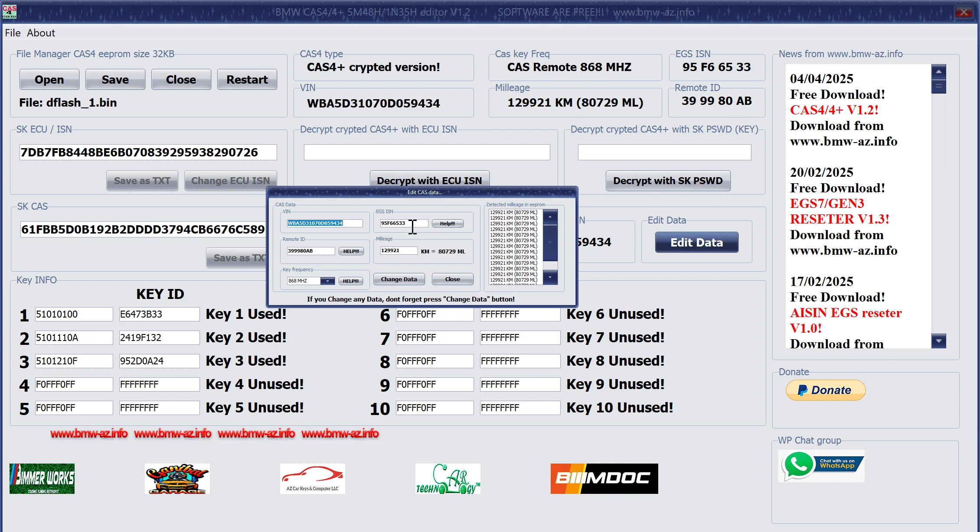
Task: Click Key 9 ID field F0FFF0FF
Action: tap(434, 384)
